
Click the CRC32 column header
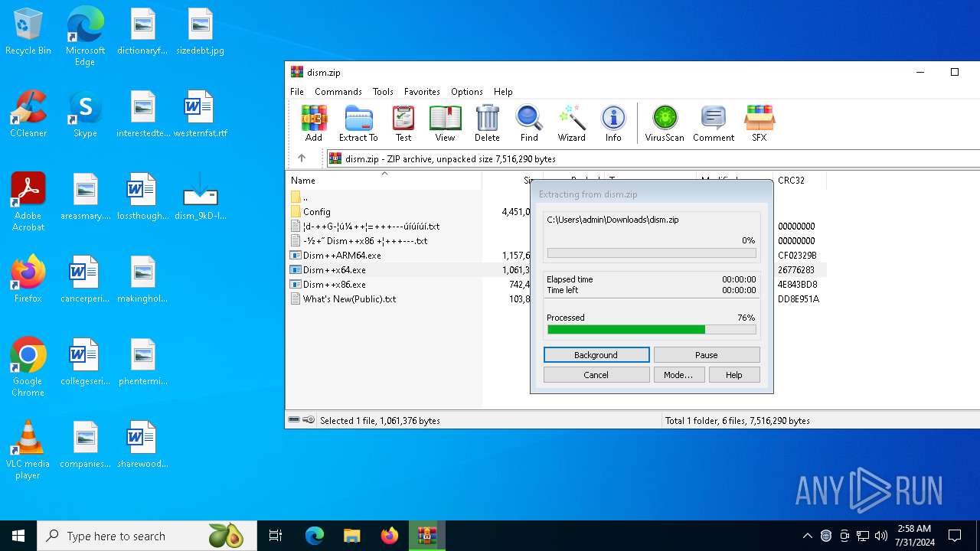pyautogui.click(x=799, y=181)
